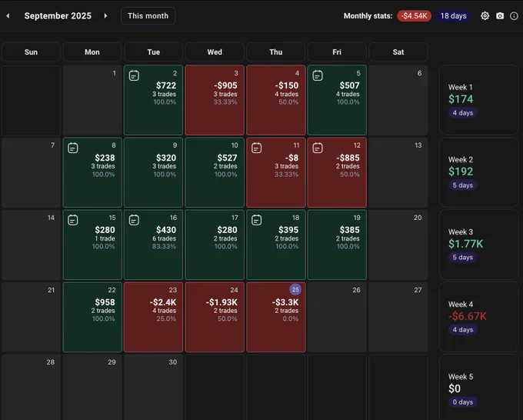Viewport: 523px width, 420px height.
Task: Open journal note icon on September 5
Action: click(318, 75)
